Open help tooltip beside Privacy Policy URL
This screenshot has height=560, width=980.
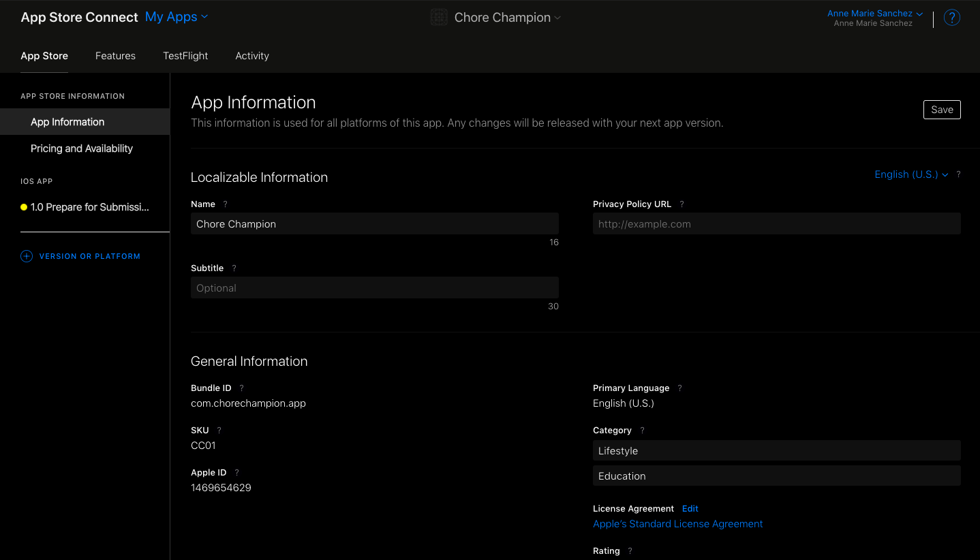[682, 204]
